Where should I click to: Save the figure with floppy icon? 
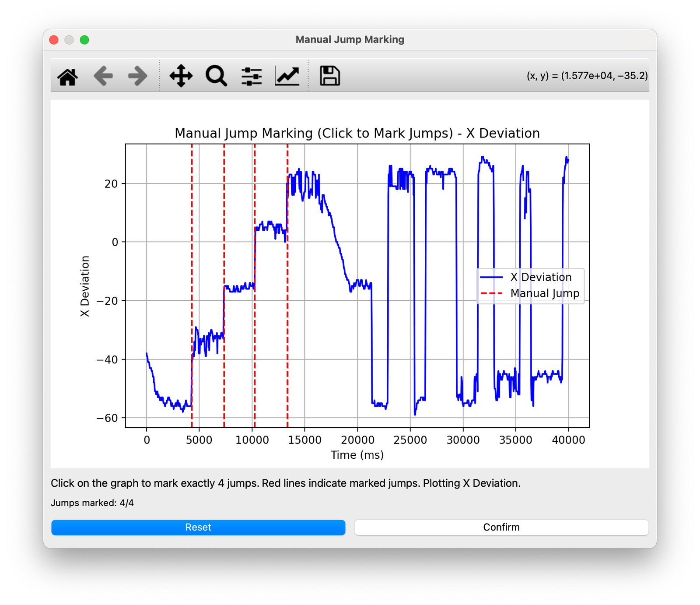pyautogui.click(x=329, y=76)
